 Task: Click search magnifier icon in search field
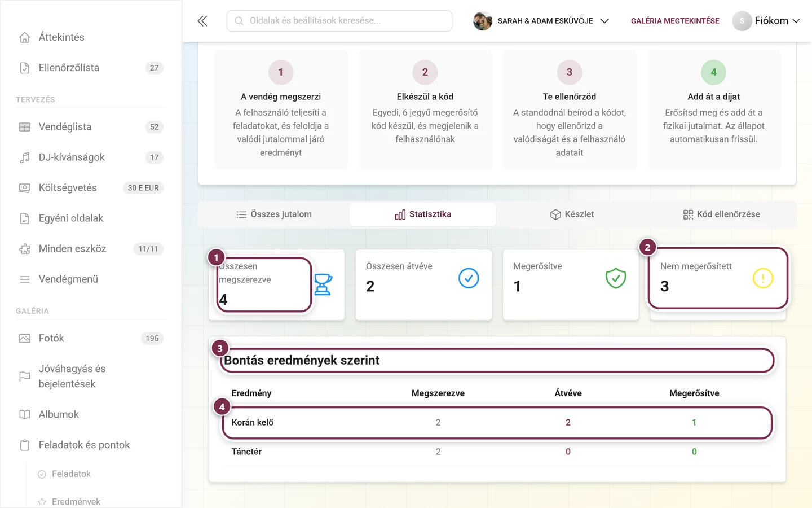pos(239,21)
